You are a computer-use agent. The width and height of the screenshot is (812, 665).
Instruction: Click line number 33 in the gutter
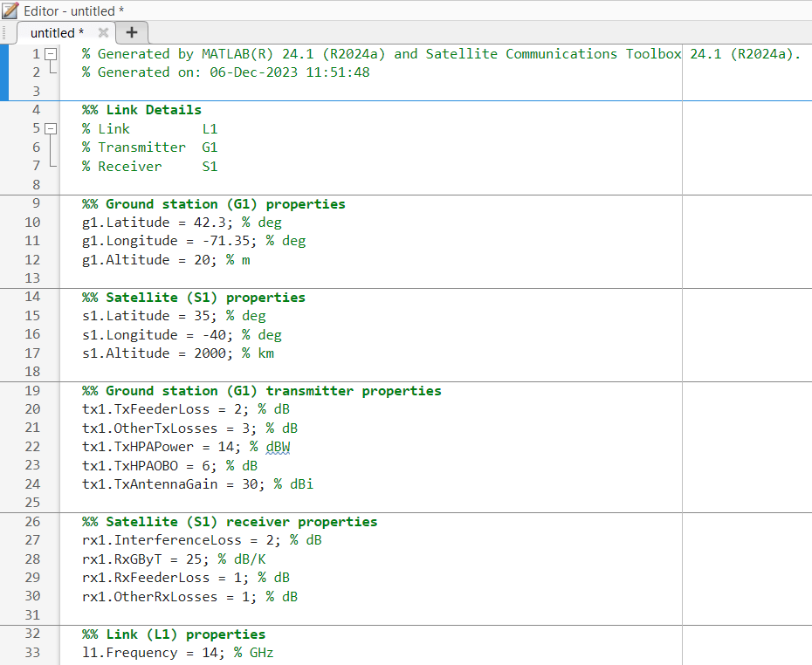pyautogui.click(x=32, y=653)
